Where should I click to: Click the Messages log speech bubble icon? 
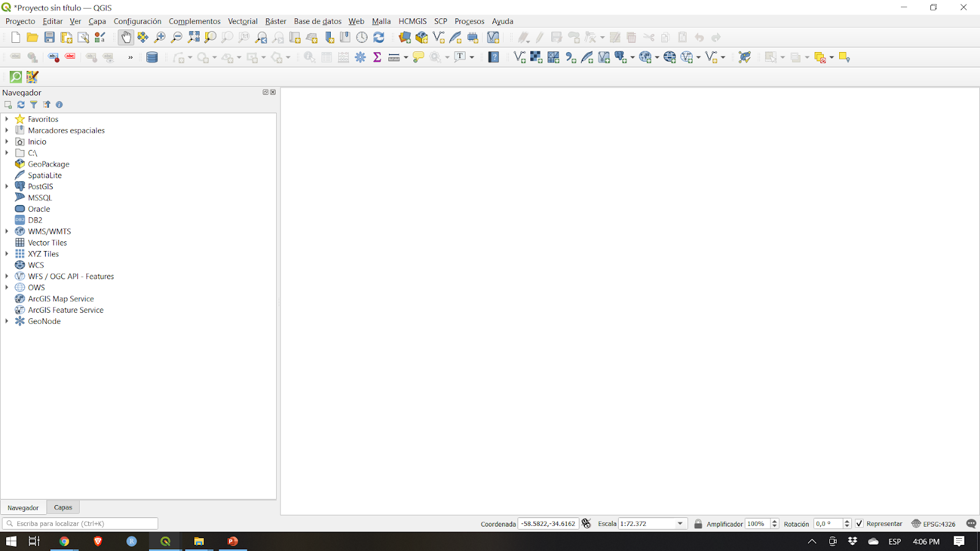(x=971, y=523)
